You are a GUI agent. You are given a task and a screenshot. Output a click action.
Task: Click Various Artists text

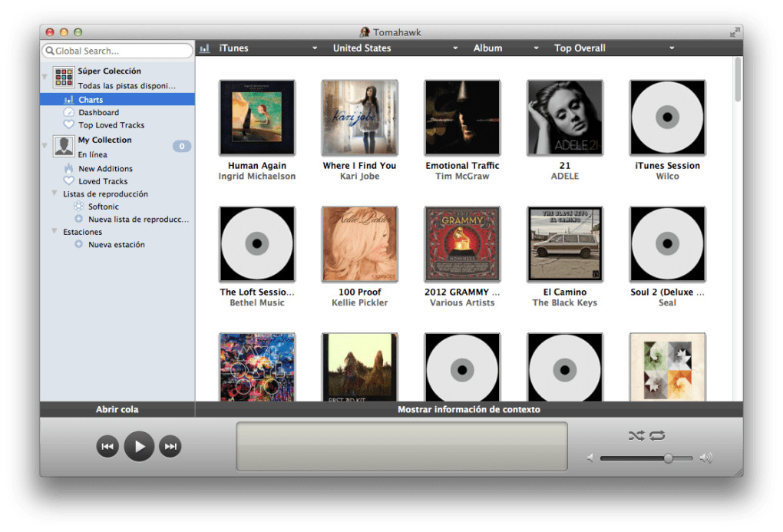tap(462, 302)
